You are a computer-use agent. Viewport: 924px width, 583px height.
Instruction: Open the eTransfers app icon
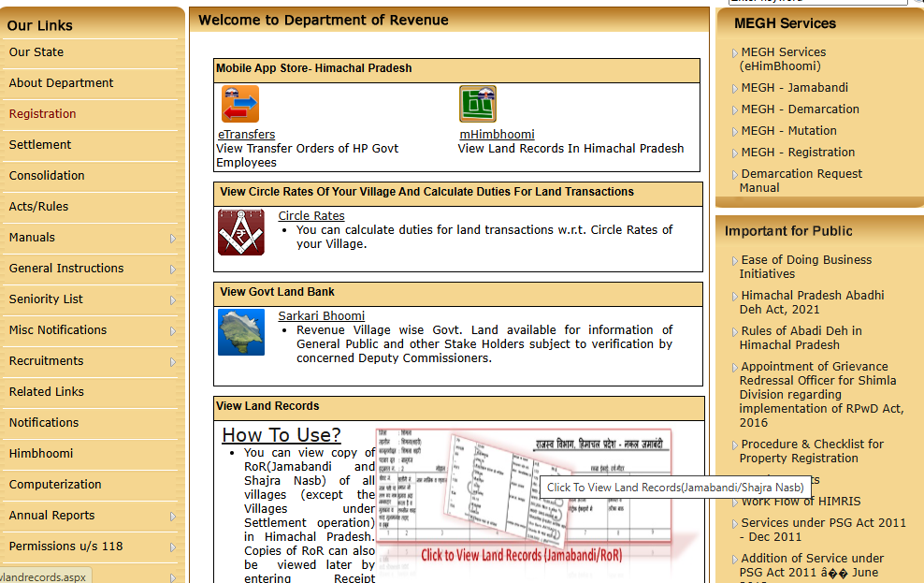239,104
